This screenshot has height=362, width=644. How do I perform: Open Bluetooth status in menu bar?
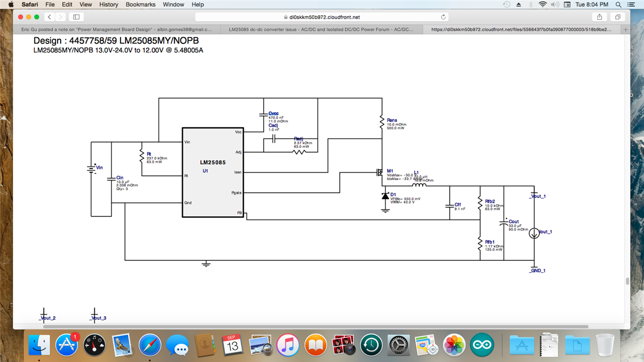click(x=530, y=4)
